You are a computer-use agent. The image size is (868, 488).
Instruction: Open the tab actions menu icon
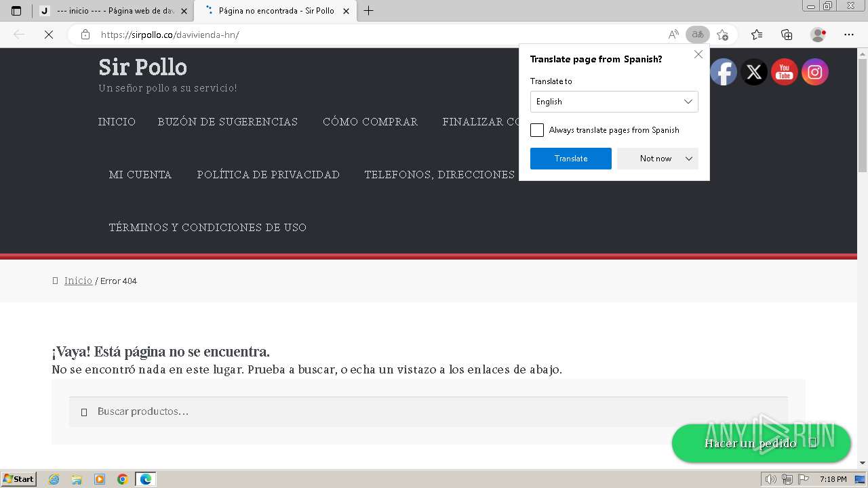pos(16,11)
